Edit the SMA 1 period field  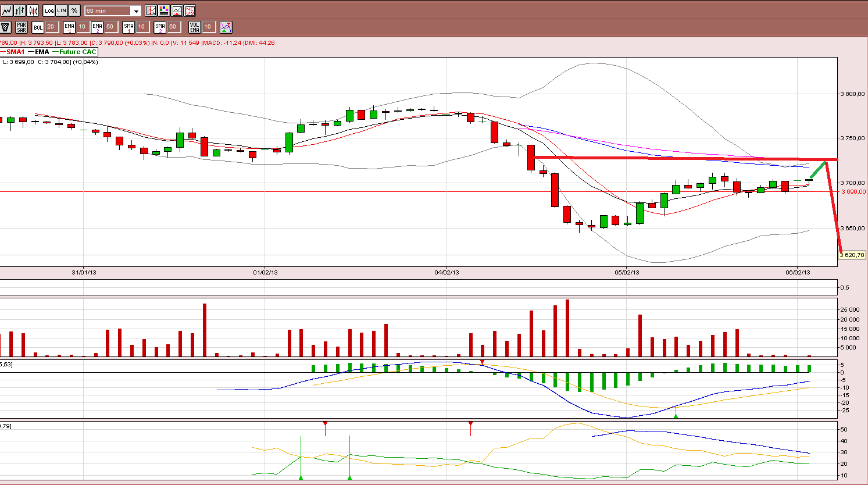coord(142,27)
